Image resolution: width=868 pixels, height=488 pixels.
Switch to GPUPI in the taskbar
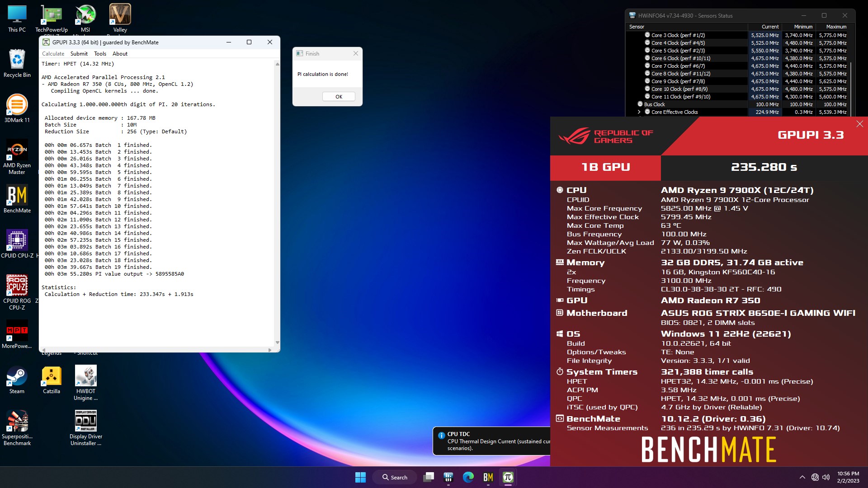coord(508,477)
